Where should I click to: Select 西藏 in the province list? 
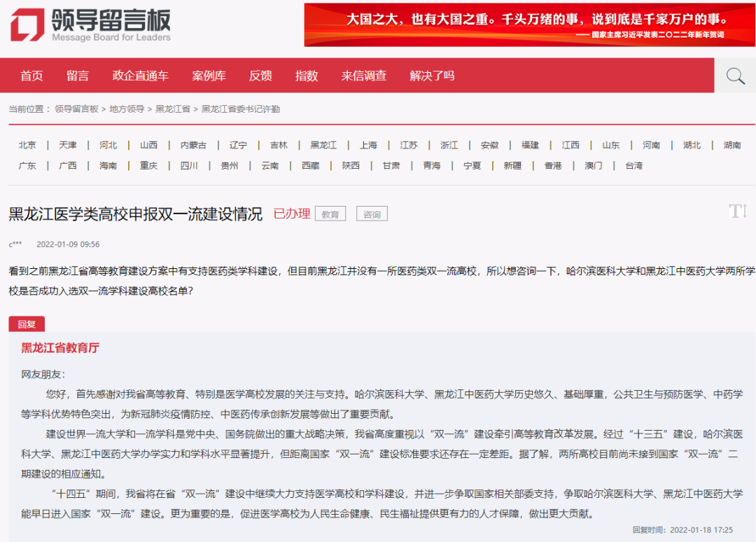tap(311, 166)
